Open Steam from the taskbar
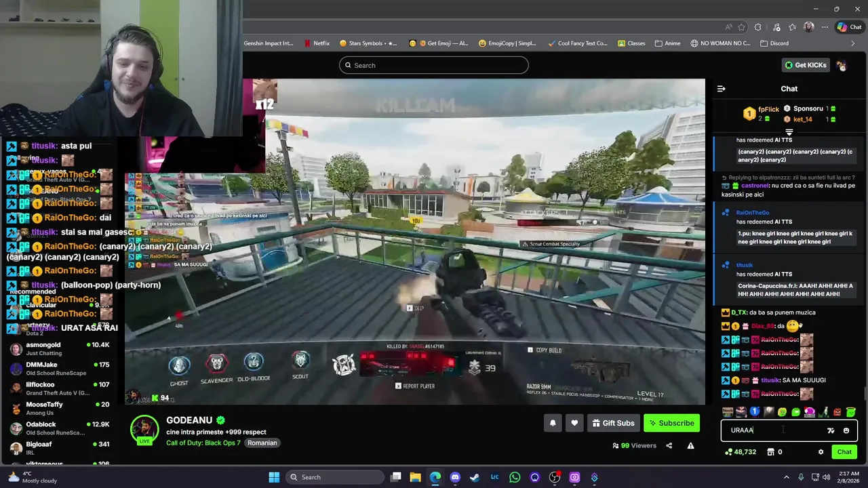Viewport: 868px width, 488px height. (x=475, y=477)
